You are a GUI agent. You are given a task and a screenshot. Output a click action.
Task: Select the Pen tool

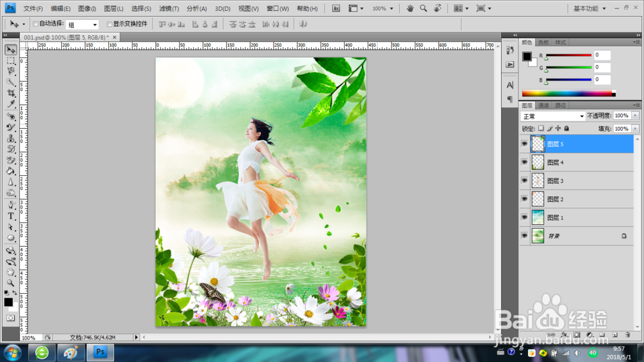point(11,205)
